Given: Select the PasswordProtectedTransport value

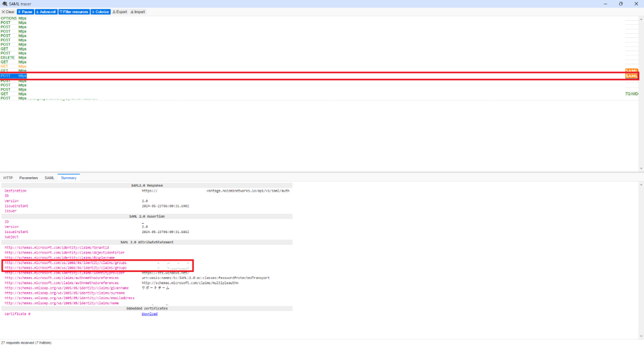Looking at the screenshot, I should pyautogui.click(x=206, y=278).
